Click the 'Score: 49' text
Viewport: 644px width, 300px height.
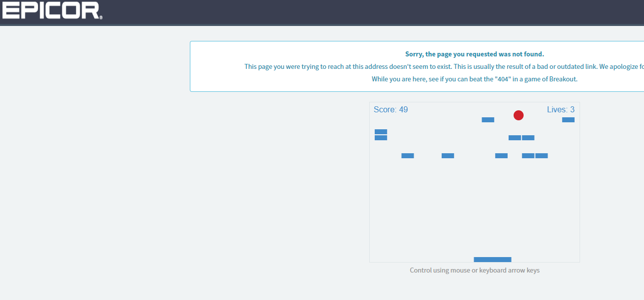[391, 109]
